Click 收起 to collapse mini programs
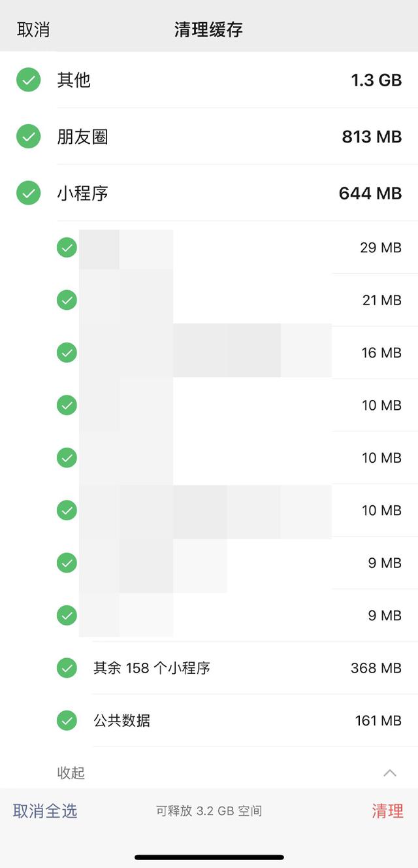The width and height of the screenshot is (418, 868). 71,773
